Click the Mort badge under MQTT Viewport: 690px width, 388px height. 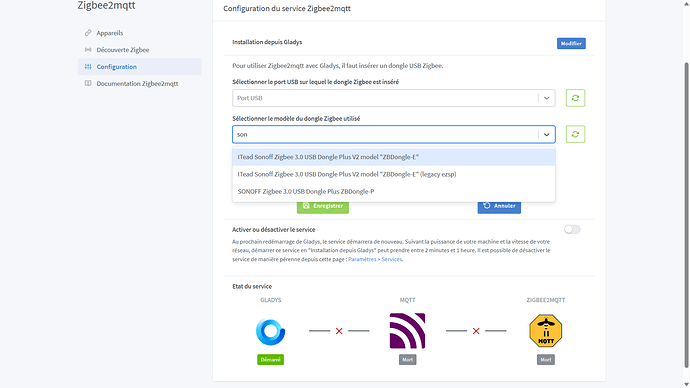tap(407, 360)
